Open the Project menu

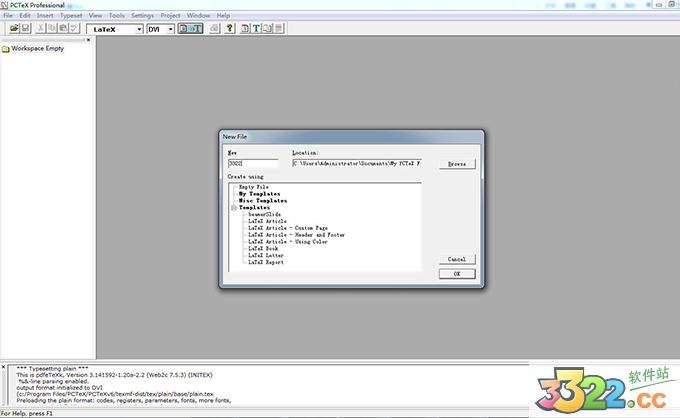click(170, 16)
